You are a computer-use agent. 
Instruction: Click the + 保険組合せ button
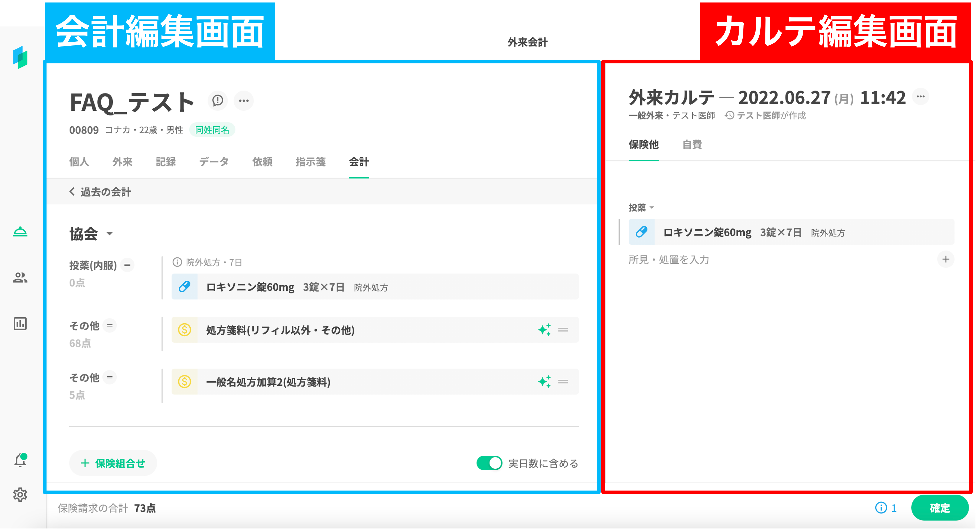pyautogui.click(x=113, y=463)
